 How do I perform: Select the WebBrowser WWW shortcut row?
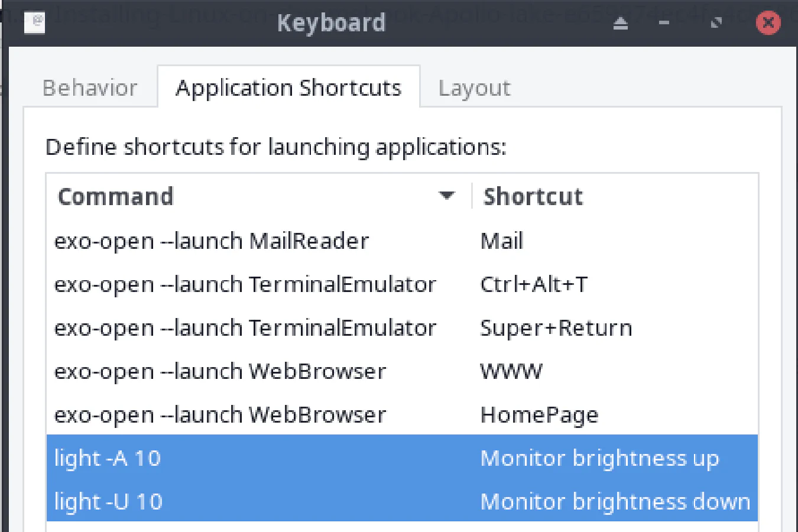(236, 371)
